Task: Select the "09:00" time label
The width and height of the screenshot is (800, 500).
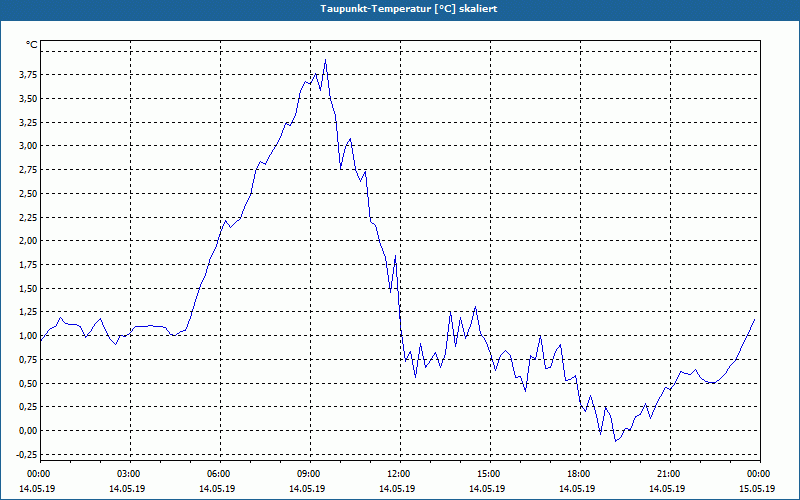Action: [x=308, y=474]
